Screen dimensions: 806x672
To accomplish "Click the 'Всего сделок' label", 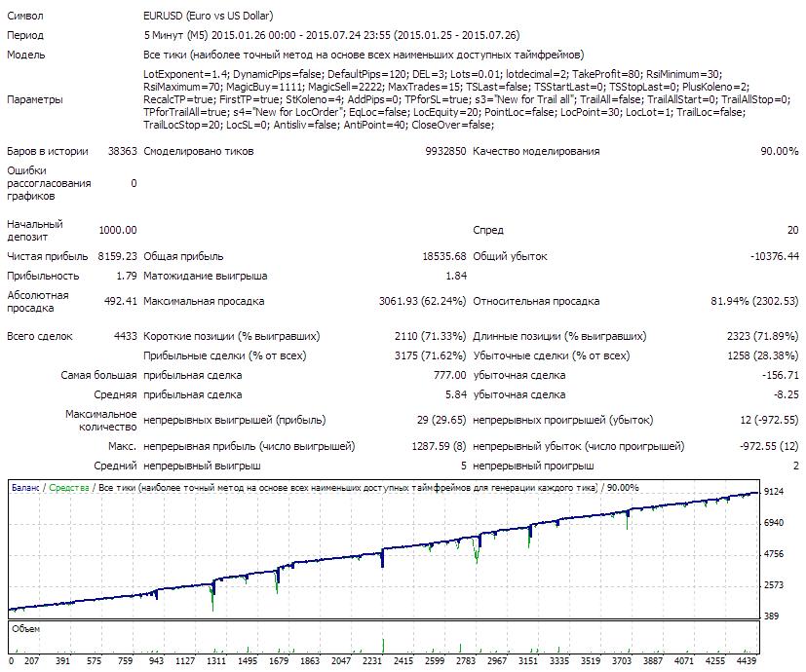I will (40, 337).
